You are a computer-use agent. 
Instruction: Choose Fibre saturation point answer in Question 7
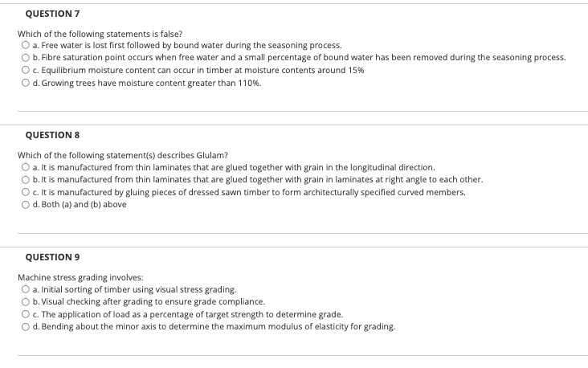[x=25, y=58]
